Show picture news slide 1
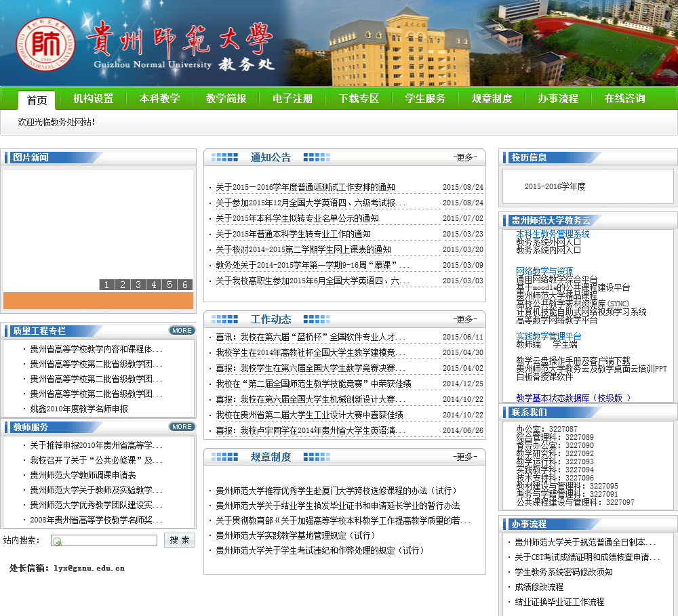 pyautogui.click(x=107, y=285)
